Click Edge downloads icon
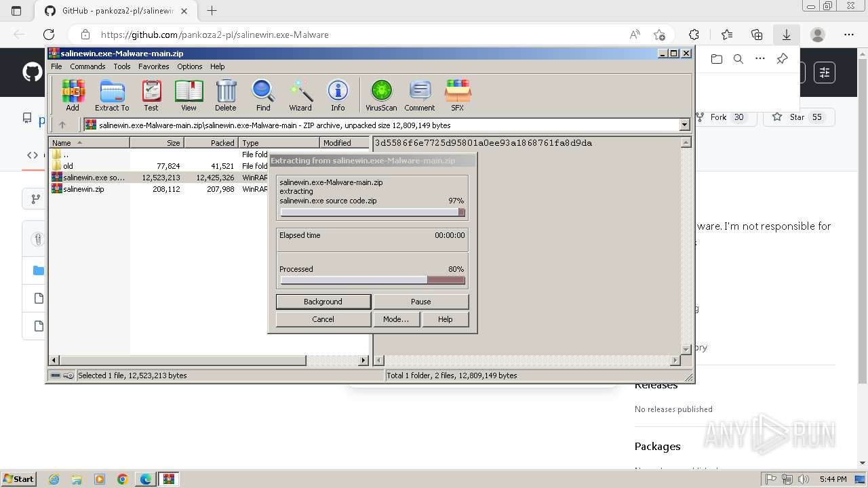 click(x=787, y=35)
